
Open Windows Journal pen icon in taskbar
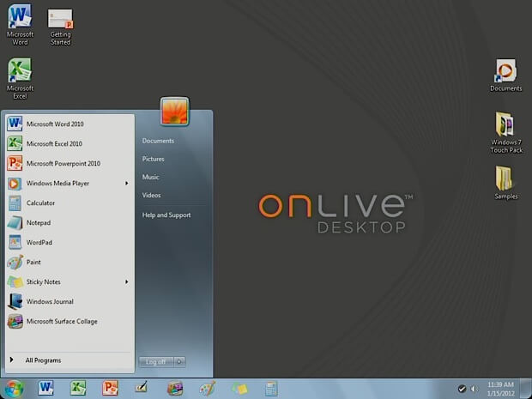point(142,387)
